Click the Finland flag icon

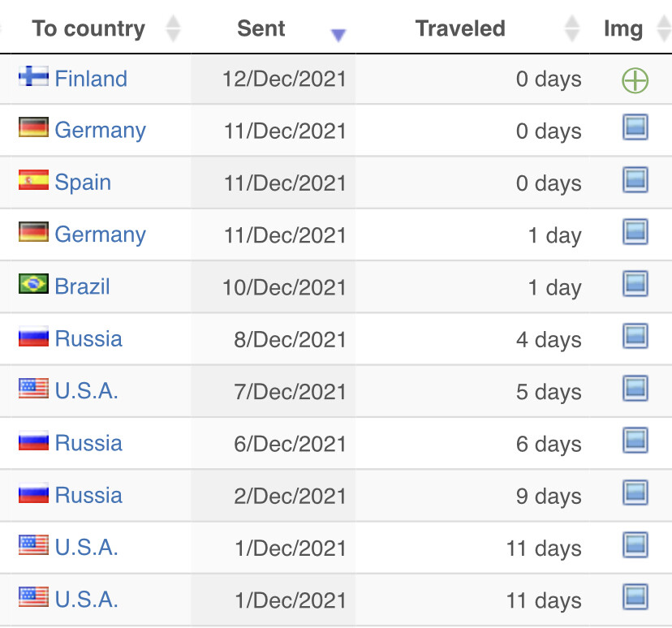coord(33,76)
